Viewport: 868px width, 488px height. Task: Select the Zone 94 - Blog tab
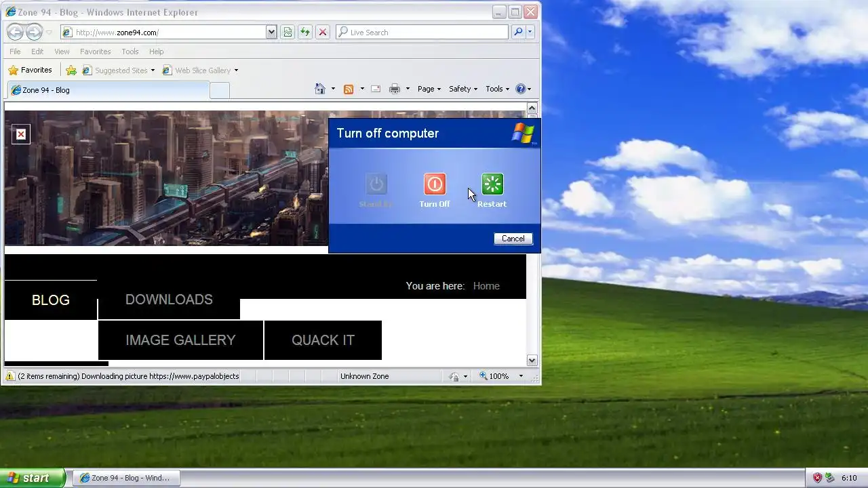(x=108, y=90)
